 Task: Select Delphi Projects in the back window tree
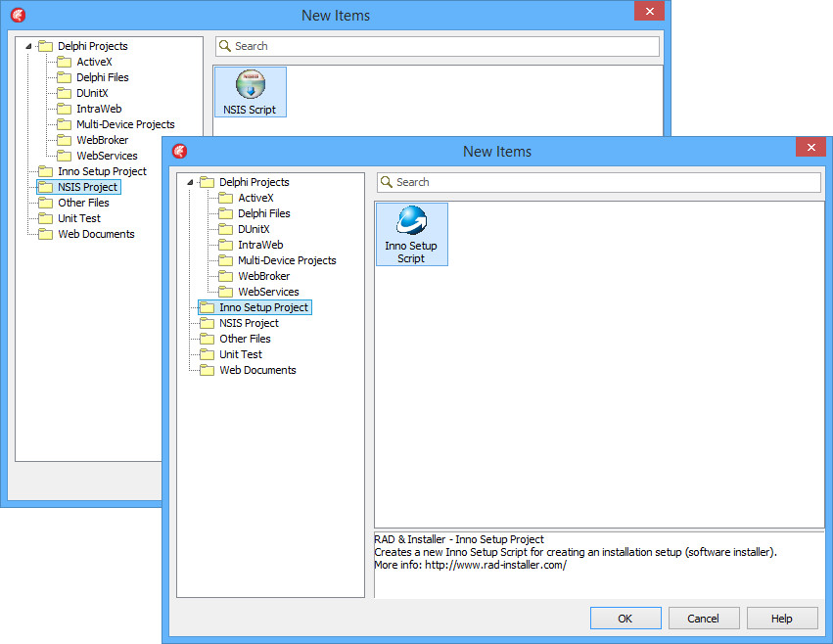point(93,46)
